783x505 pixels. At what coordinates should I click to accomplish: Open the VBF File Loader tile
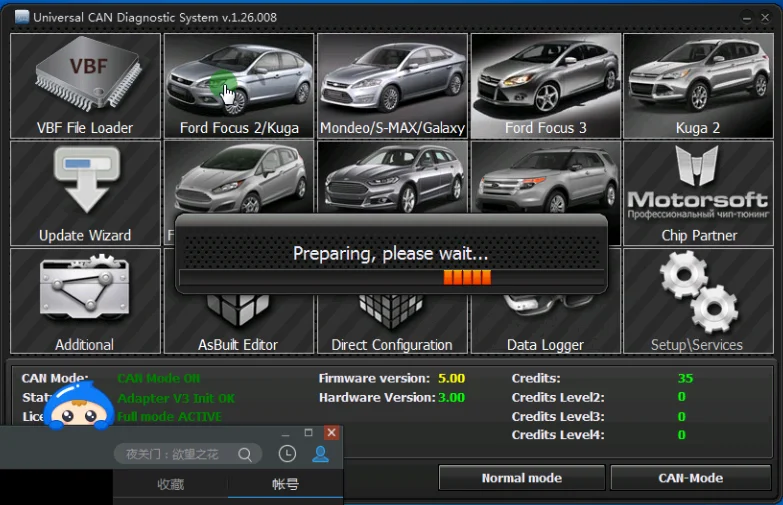click(x=85, y=86)
